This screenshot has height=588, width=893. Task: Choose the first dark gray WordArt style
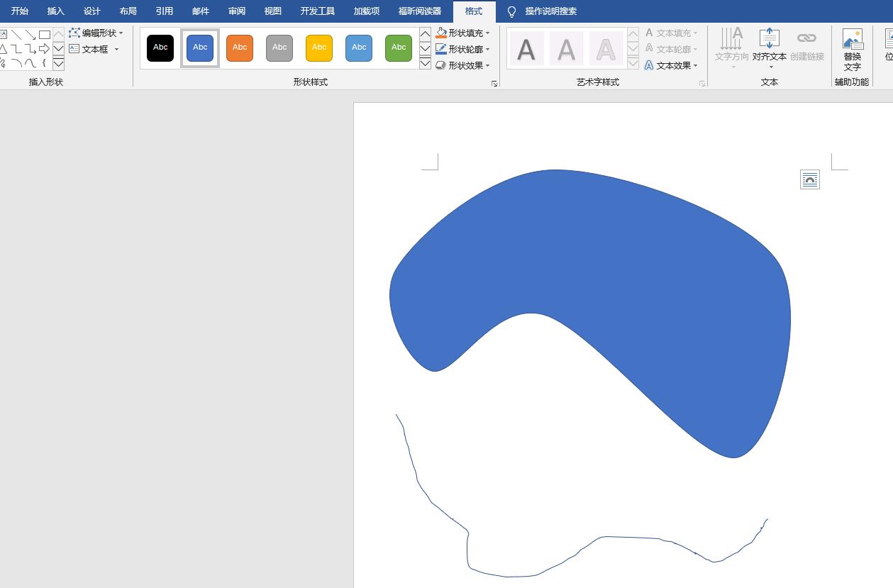click(526, 49)
